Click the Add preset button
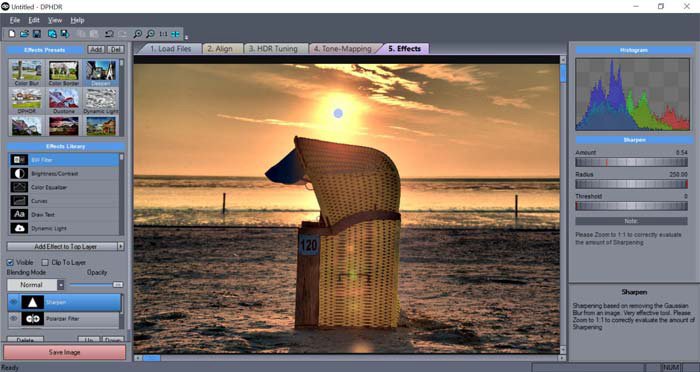This screenshot has width=700, height=372. click(96, 50)
